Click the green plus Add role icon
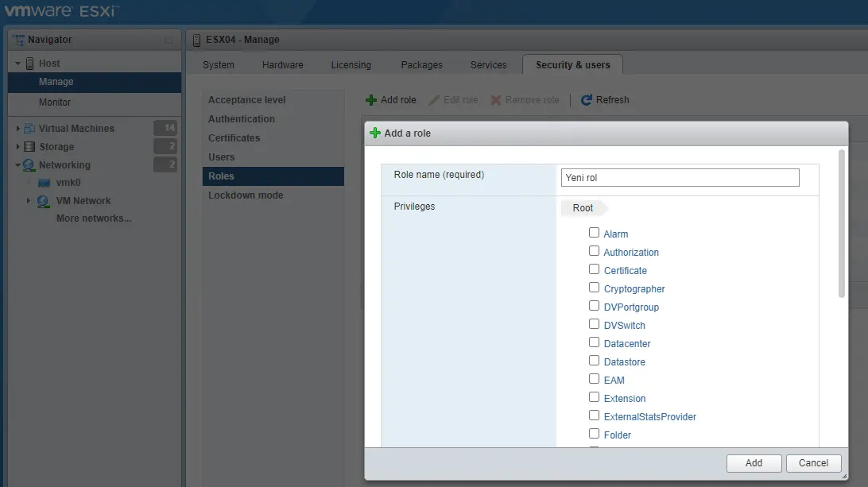This screenshot has height=487, width=868. click(x=370, y=100)
